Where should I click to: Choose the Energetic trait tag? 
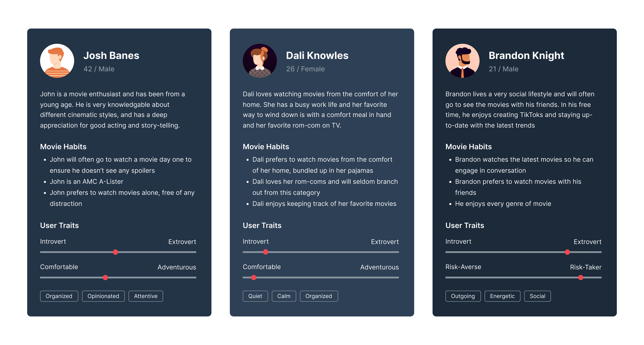click(502, 296)
